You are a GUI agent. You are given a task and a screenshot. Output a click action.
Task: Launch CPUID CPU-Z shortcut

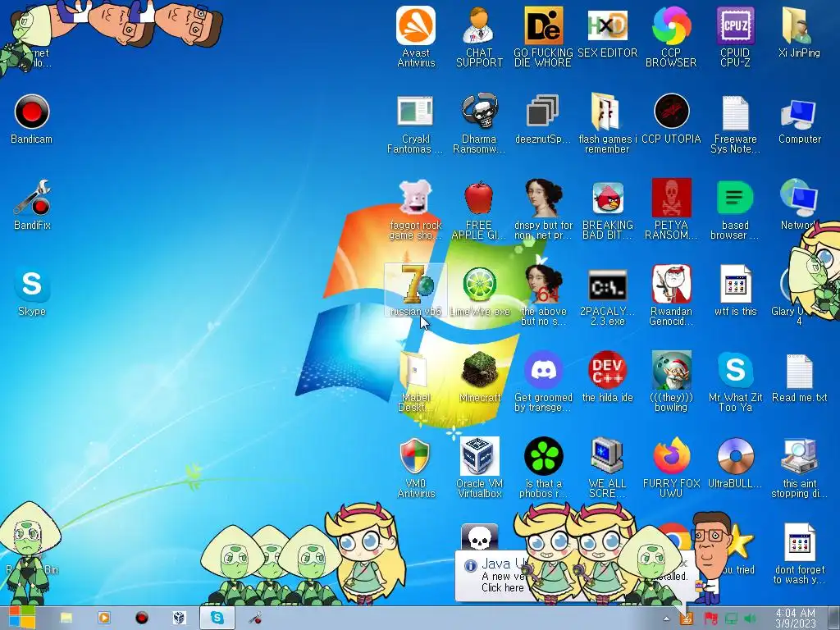[x=735, y=37]
